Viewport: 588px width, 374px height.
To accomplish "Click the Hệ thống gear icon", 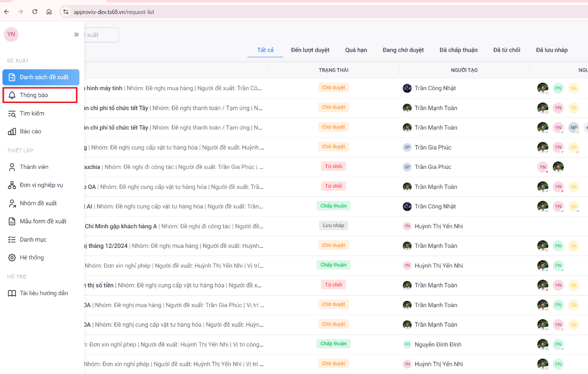I will point(12,258).
